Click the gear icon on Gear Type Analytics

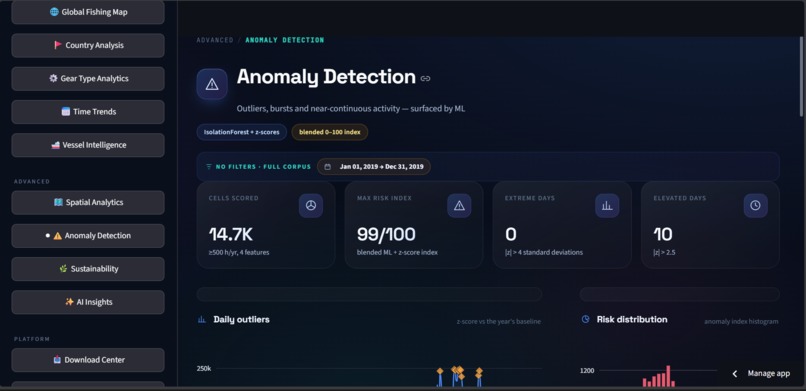pyautogui.click(x=53, y=79)
